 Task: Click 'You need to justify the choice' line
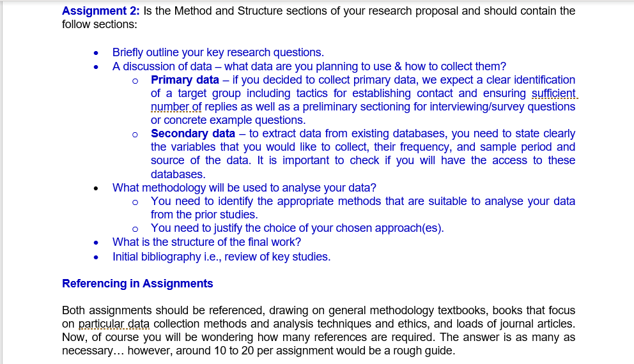click(297, 228)
